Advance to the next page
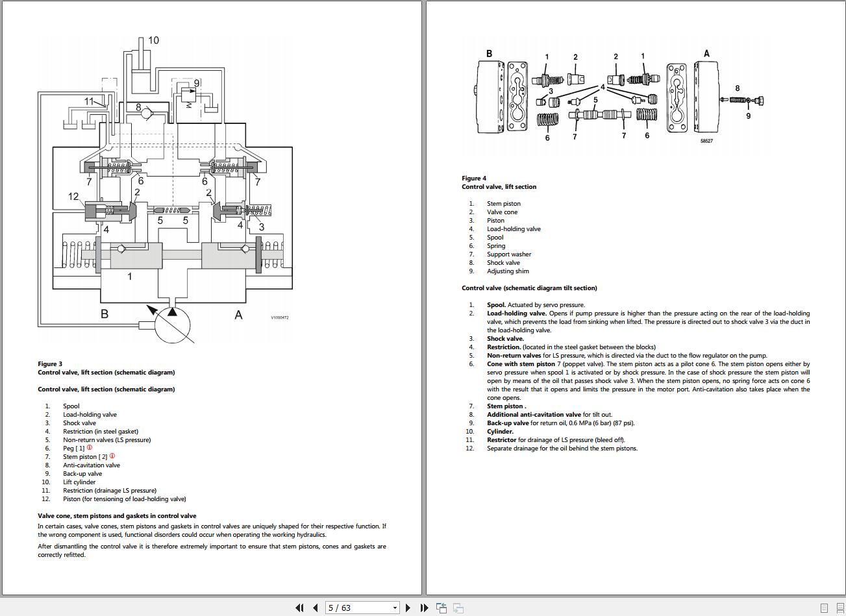846x616 pixels. point(408,608)
